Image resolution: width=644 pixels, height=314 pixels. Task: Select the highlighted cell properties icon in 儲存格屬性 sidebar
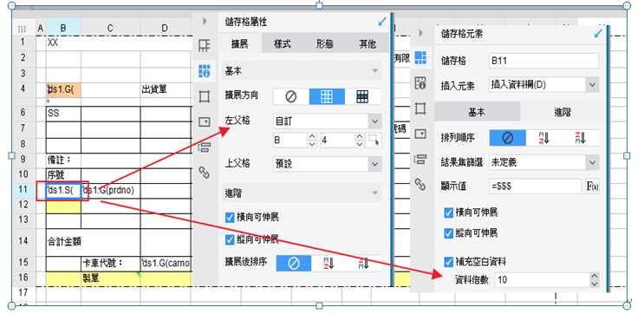[x=205, y=71]
